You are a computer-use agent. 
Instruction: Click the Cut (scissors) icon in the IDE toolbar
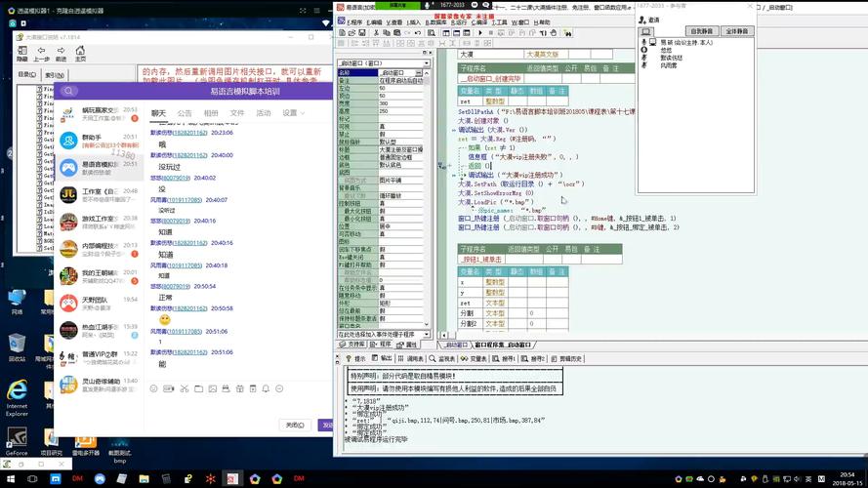tap(377, 32)
